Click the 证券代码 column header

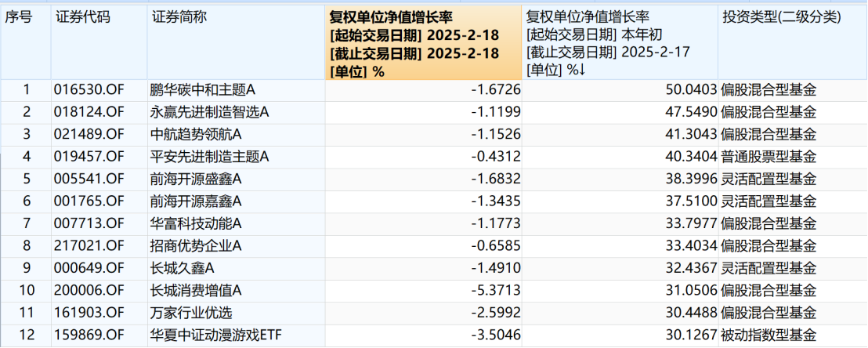pos(99,42)
